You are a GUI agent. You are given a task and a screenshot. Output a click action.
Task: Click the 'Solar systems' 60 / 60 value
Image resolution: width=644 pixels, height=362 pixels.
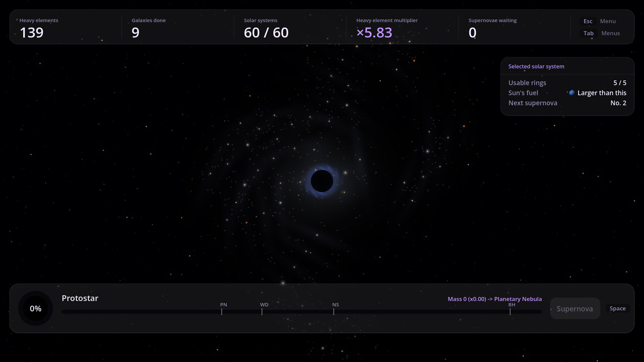coord(266,33)
